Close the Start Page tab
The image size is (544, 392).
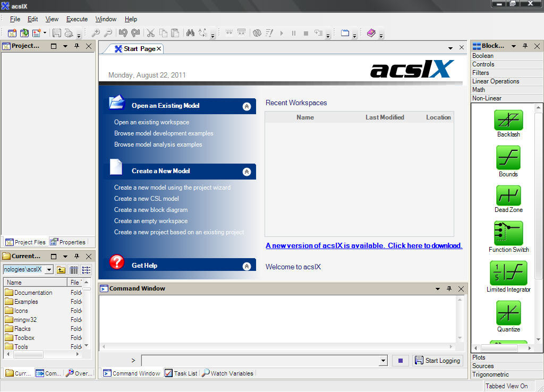(159, 48)
